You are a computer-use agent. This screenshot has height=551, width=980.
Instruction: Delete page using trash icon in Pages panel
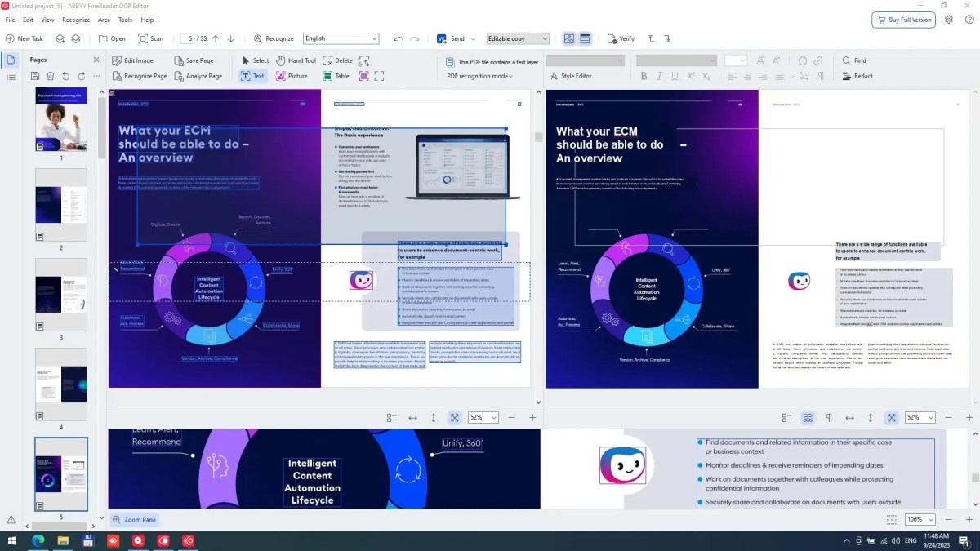coord(51,76)
